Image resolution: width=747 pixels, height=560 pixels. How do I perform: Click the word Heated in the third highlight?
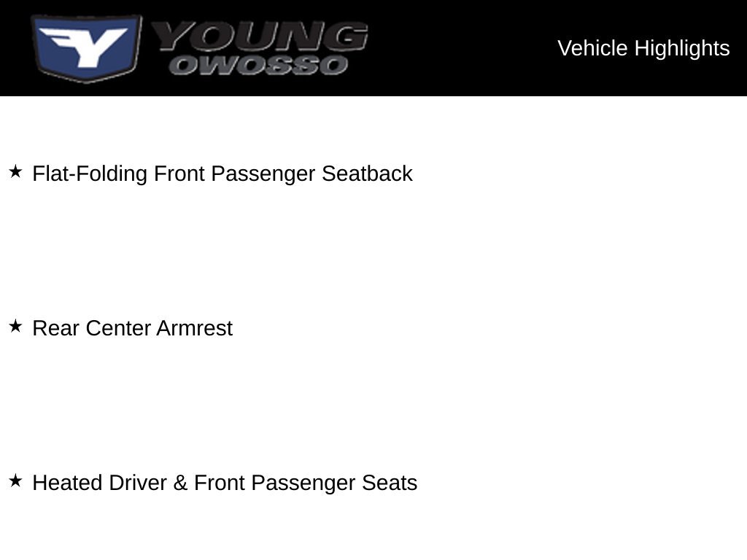coord(67,483)
